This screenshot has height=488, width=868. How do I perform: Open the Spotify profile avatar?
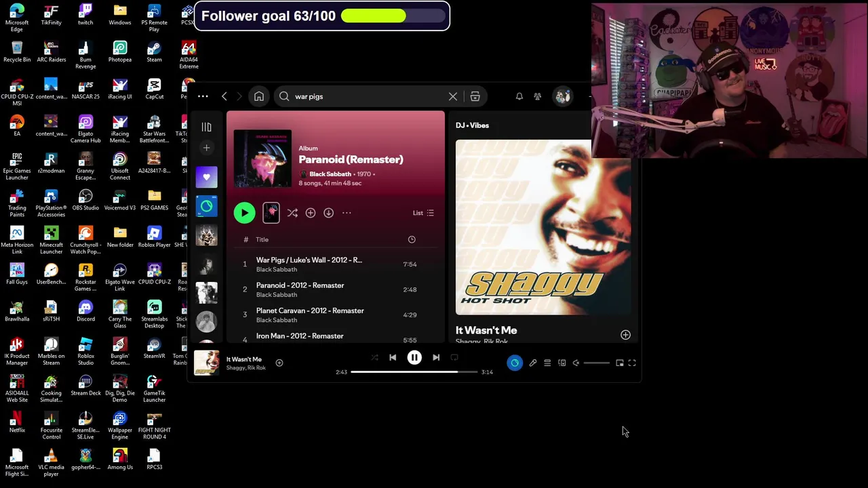pyautogui.click(x=563, y=96)
